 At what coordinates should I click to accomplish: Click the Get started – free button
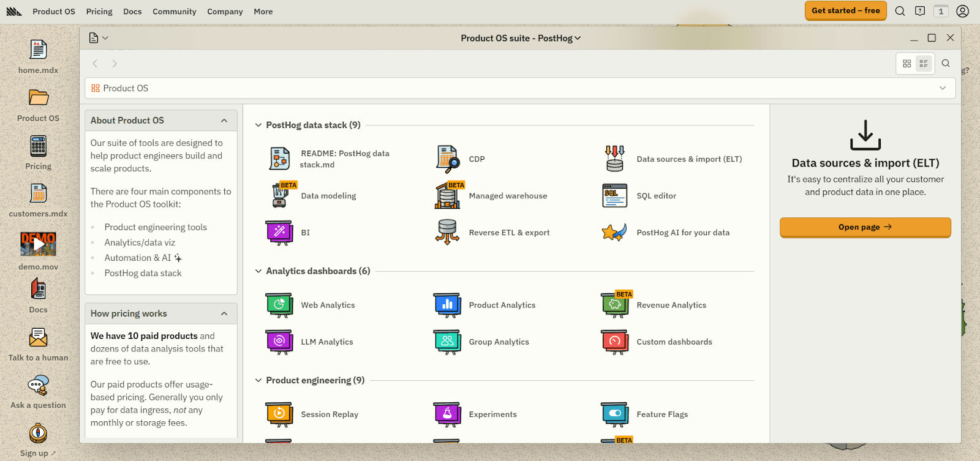(x=846, y=10)
